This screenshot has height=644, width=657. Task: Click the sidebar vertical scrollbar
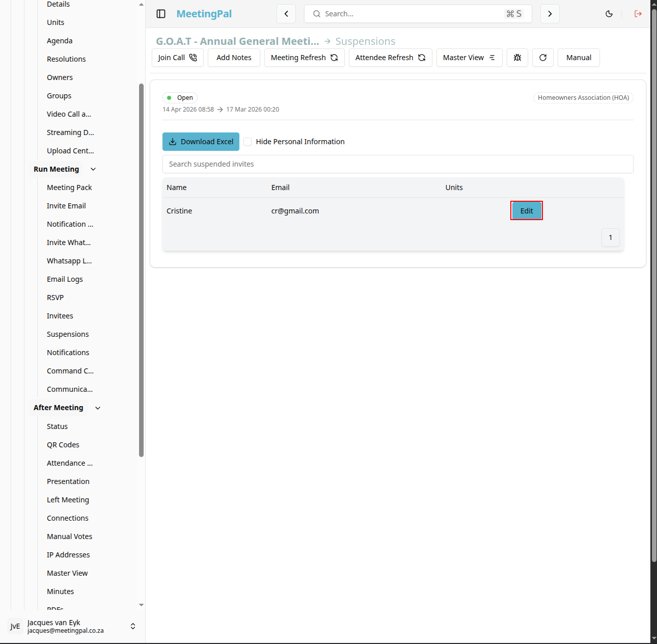click(x=141, y=270)
